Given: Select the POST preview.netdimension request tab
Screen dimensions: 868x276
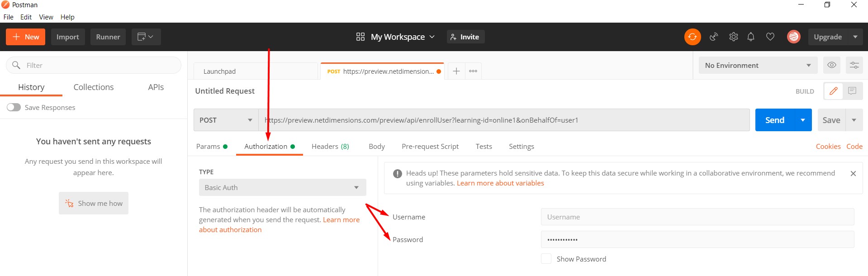Looking at the screenshot, I should 382,71.
